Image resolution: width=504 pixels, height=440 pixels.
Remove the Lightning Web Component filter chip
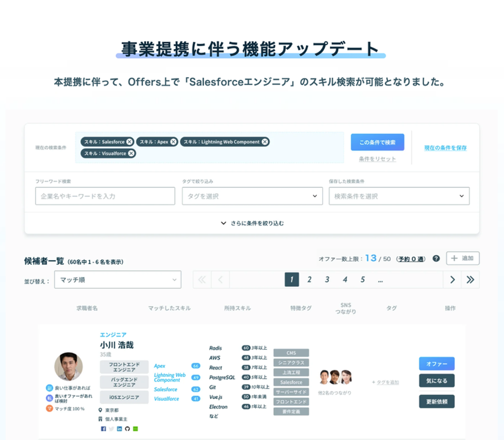point(265,142)
